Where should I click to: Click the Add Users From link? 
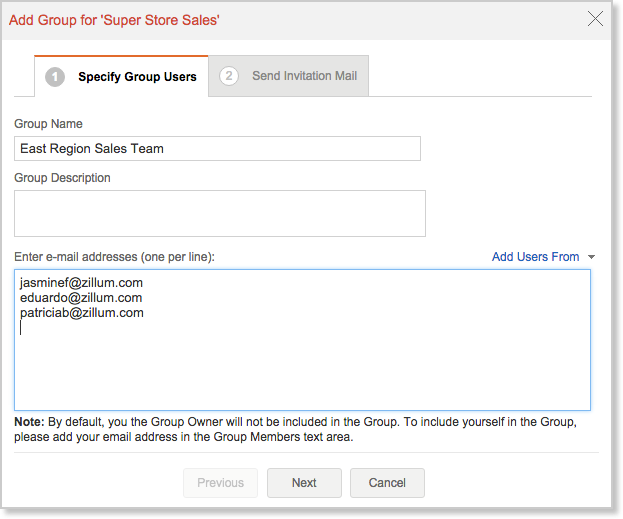click(535, 257)
